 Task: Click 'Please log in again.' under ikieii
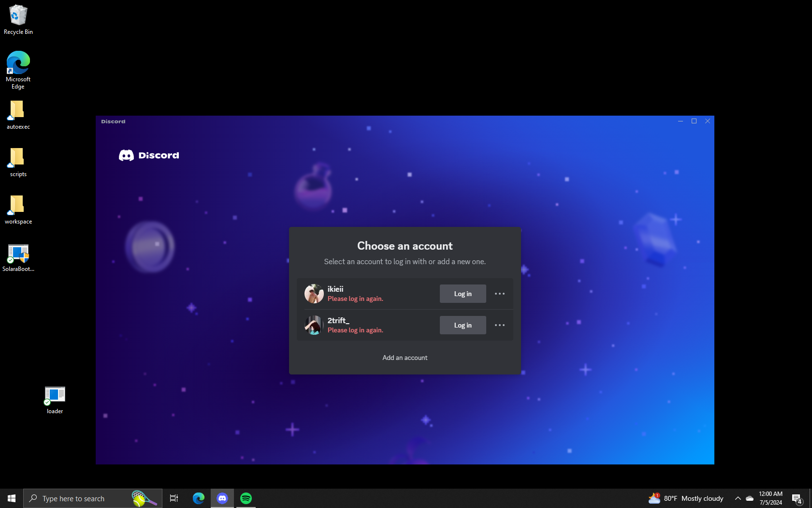click(x=355, y=299)
